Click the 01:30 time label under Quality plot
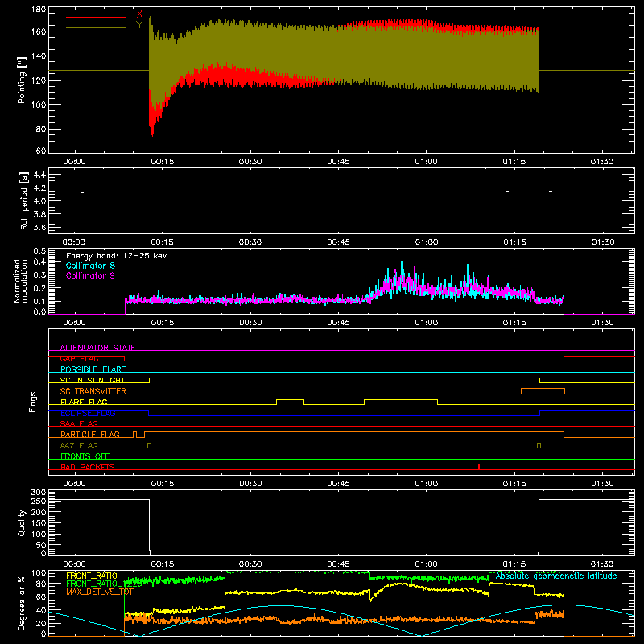 click(602, 564)
